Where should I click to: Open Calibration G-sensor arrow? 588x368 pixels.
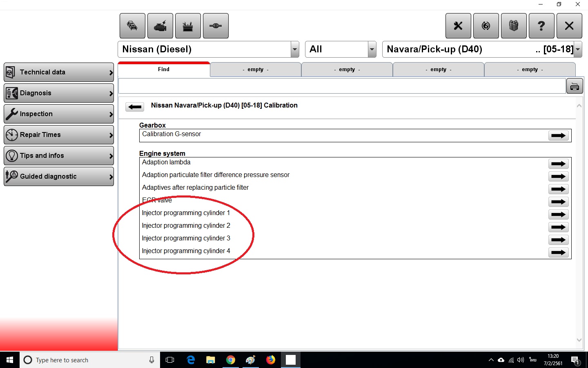click(x=559, y=136)
